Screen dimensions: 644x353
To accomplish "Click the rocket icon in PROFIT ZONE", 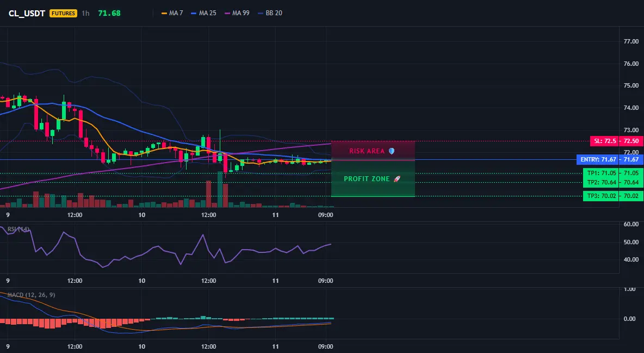I will point(397,179).
